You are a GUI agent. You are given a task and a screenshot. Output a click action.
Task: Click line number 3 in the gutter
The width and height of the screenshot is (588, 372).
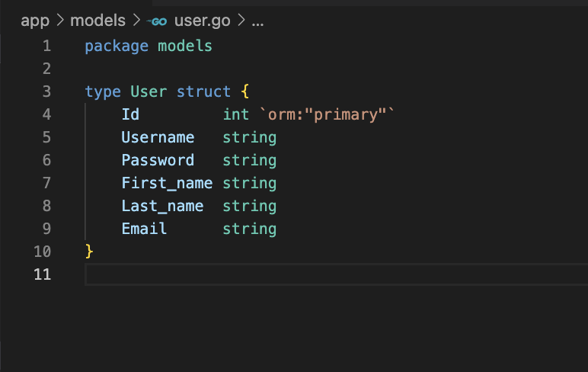pyautogui.click(x=47, y=92)
